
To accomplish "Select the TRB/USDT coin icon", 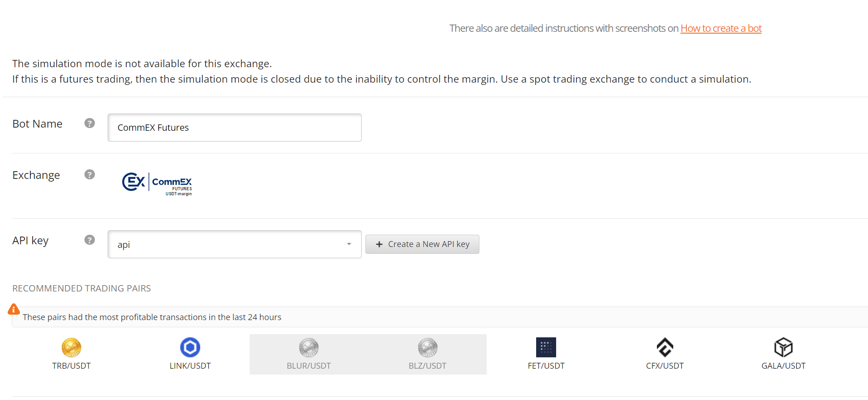I will 71,348.
